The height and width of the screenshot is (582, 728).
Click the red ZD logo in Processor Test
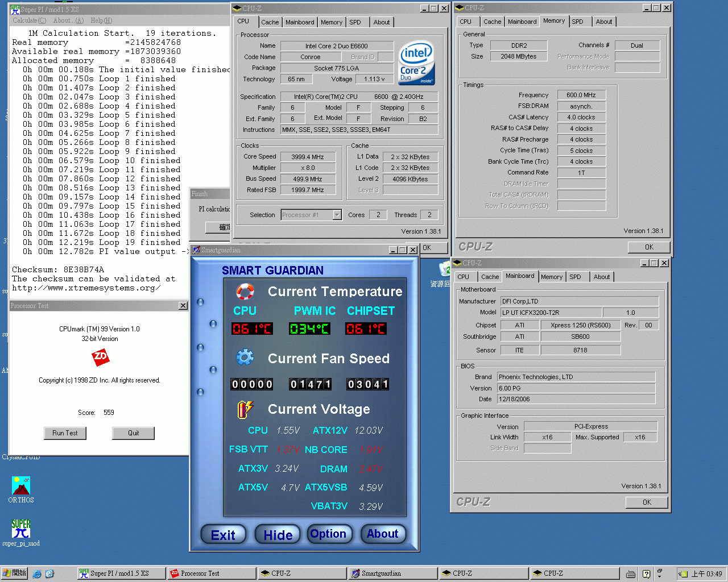[x=100, y=357]
